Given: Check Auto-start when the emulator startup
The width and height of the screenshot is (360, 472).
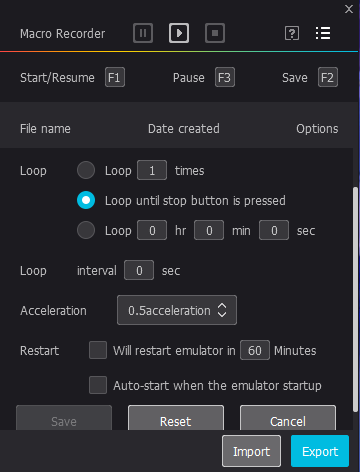Looking at the screenshot, I should tap(98, 385).
